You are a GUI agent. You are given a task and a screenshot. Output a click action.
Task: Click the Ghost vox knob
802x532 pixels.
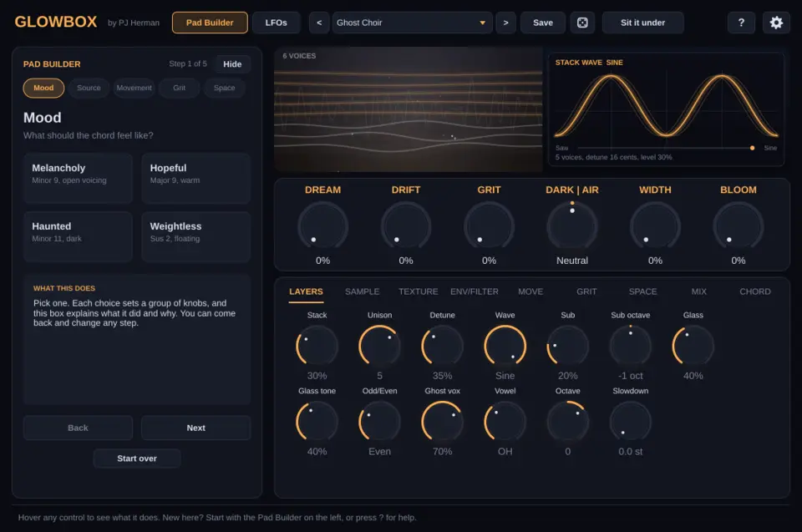click(x=443, y=422)
